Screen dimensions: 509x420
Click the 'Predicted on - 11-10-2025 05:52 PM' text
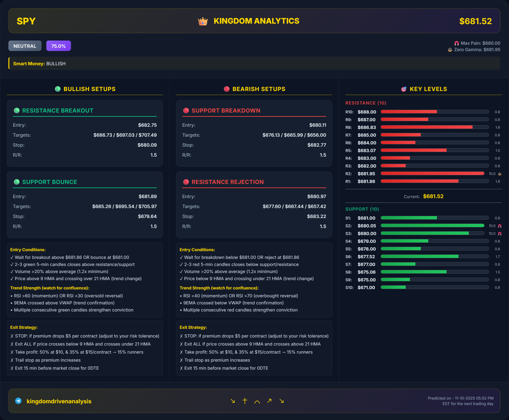click(461, 398)
